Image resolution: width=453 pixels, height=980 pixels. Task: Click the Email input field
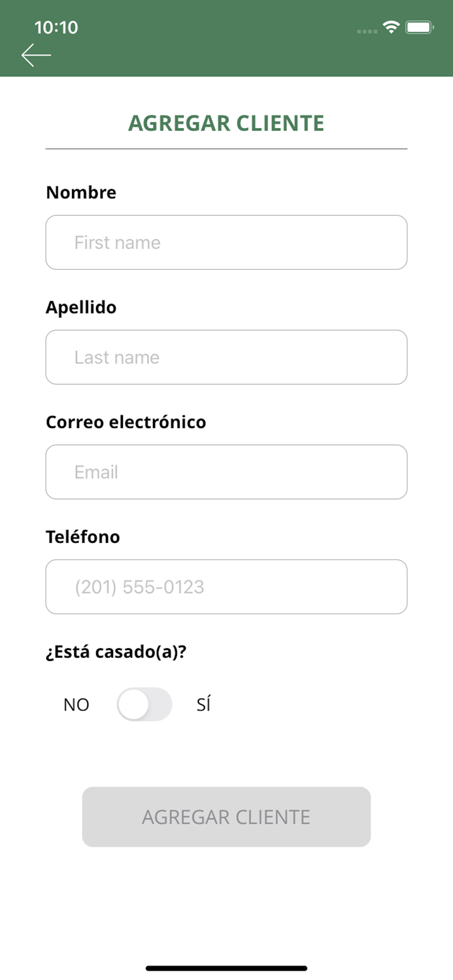click(226, 472)
